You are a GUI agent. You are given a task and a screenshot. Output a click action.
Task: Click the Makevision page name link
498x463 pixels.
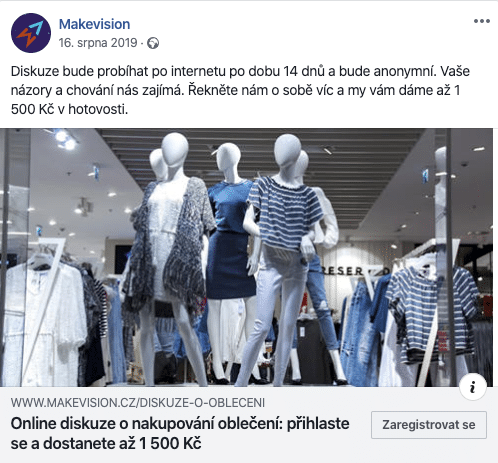94,24
